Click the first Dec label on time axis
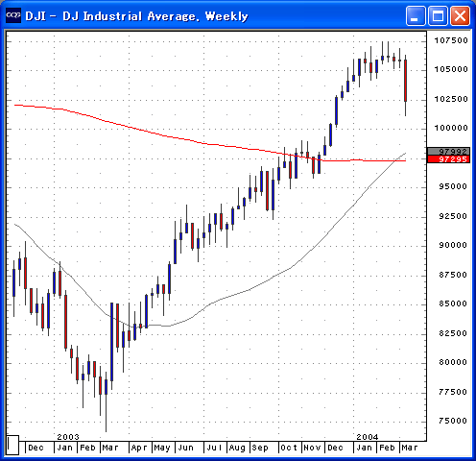Image resolution: width=476 pixels, height=461 pixels. (36, 448)
